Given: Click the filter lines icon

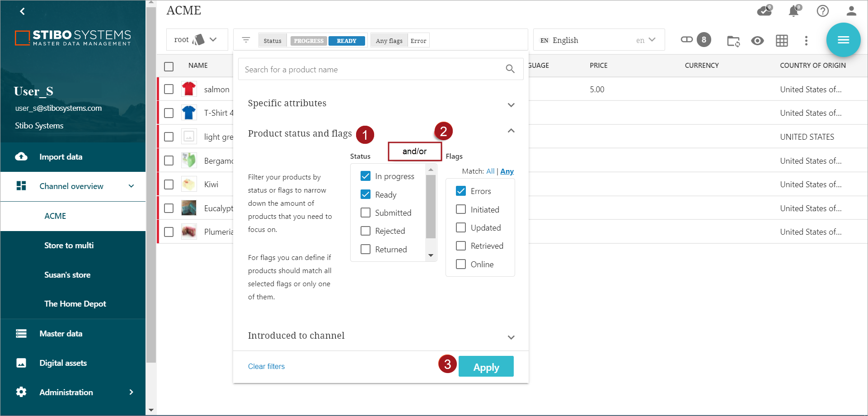Looking at the screenshot, I should (x=246, y=40).
